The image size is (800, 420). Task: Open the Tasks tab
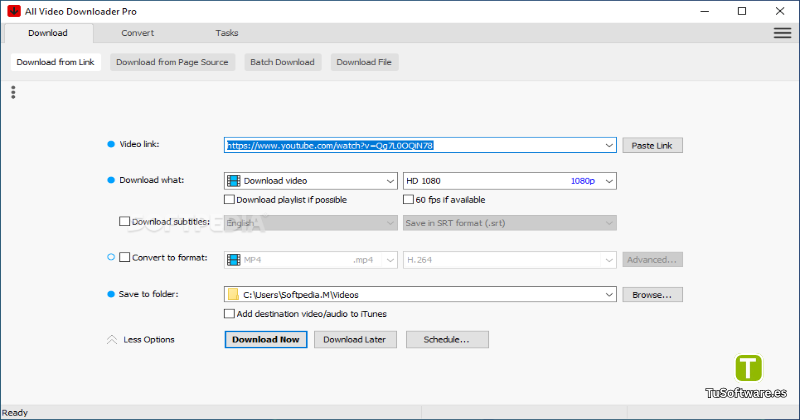227,33
